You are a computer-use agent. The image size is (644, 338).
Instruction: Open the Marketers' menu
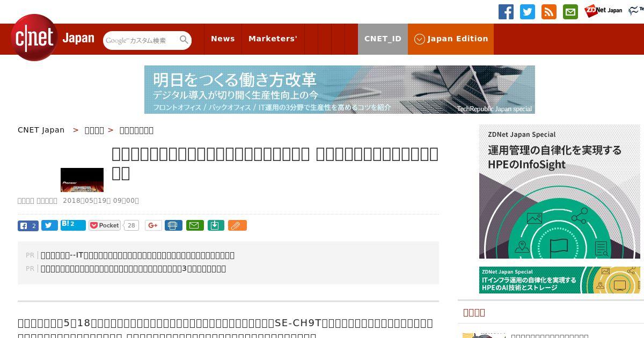273,39
